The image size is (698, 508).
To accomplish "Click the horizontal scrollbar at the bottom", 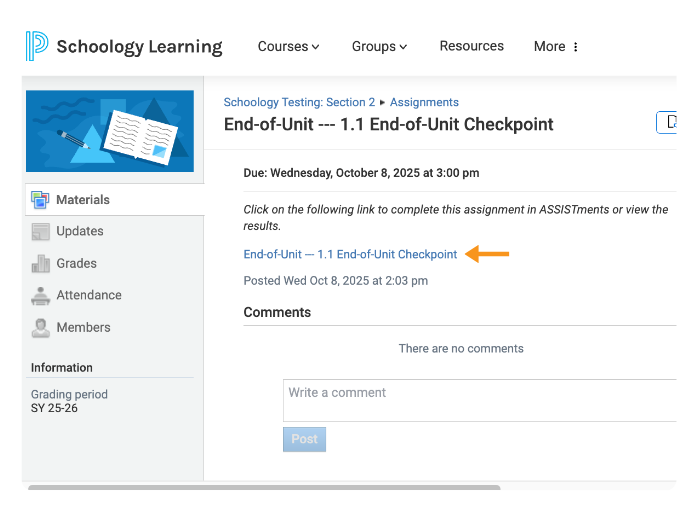I will [264, 488].
